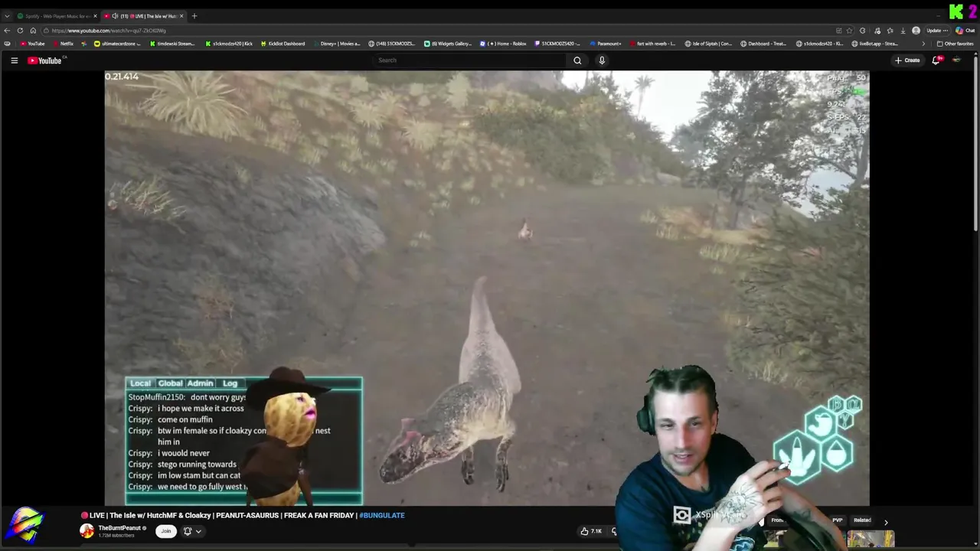This screenshot has height=551, width=980.
Task: Open the Isle of Siptah bookmark
Action: click(x=708, y=44)
